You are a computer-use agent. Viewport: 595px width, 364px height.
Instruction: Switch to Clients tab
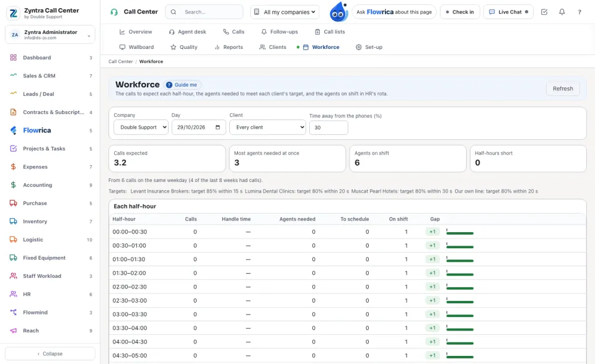273,47
